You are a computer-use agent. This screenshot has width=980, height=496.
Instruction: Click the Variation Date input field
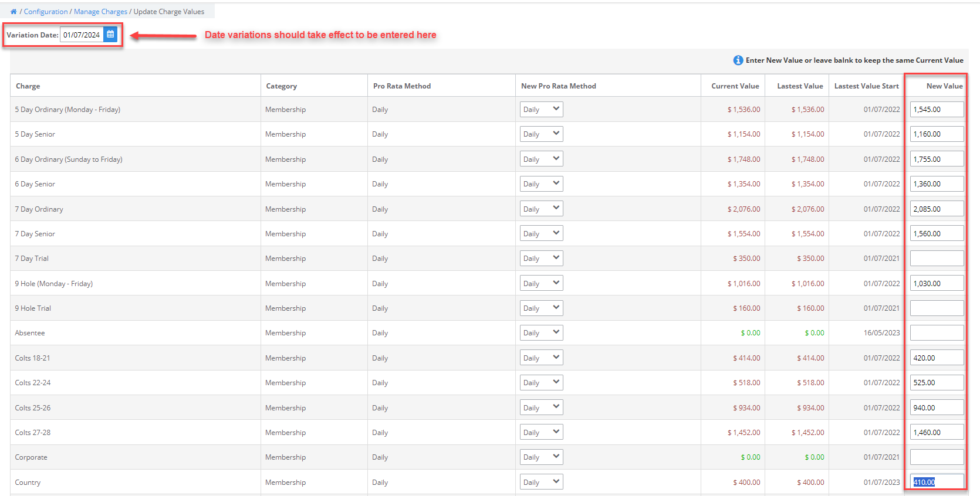click(82, 35)
